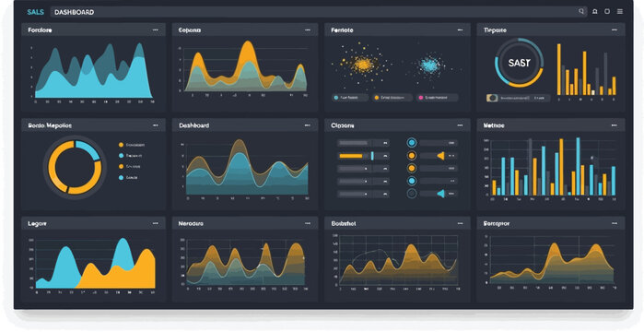The height and width of the screenshot is (332, 644).
Task: Select the lower cyan filled radio button
Action: (x=412, y=181)
